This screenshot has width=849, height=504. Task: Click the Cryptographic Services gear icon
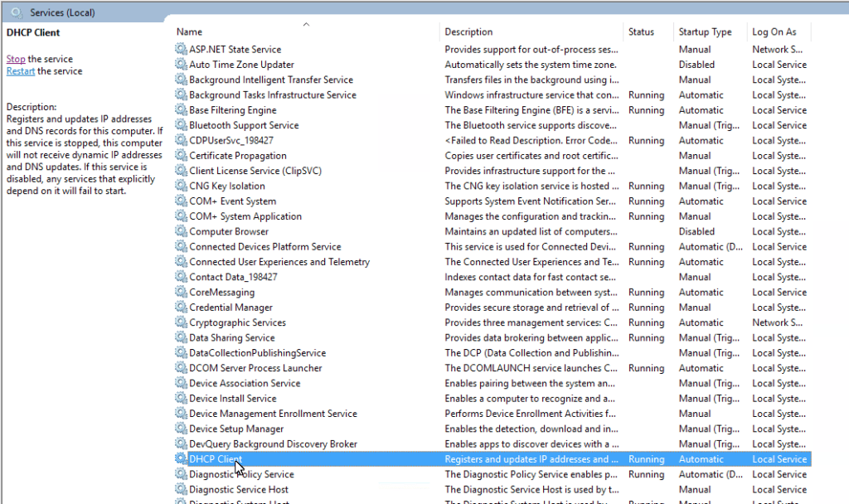(181, 322)
